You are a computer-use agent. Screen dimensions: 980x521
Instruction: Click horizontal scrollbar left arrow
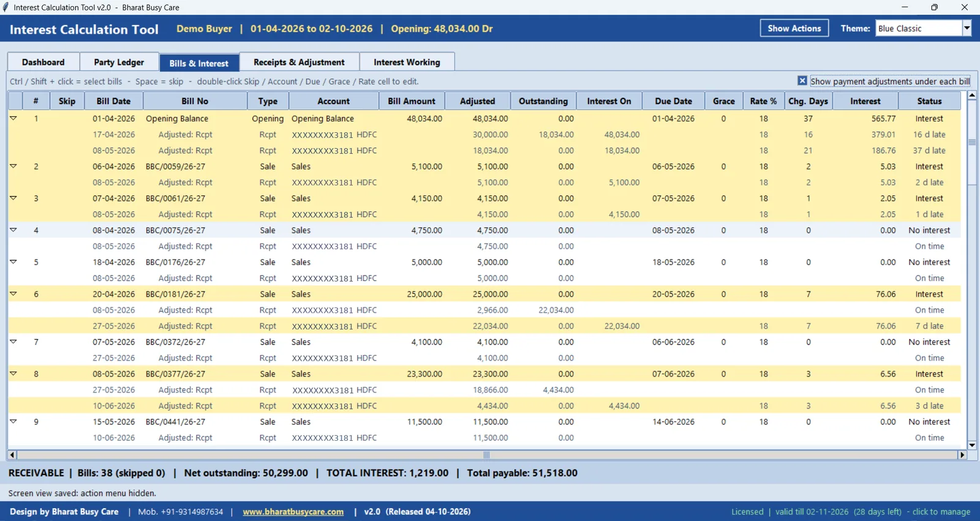12,455
